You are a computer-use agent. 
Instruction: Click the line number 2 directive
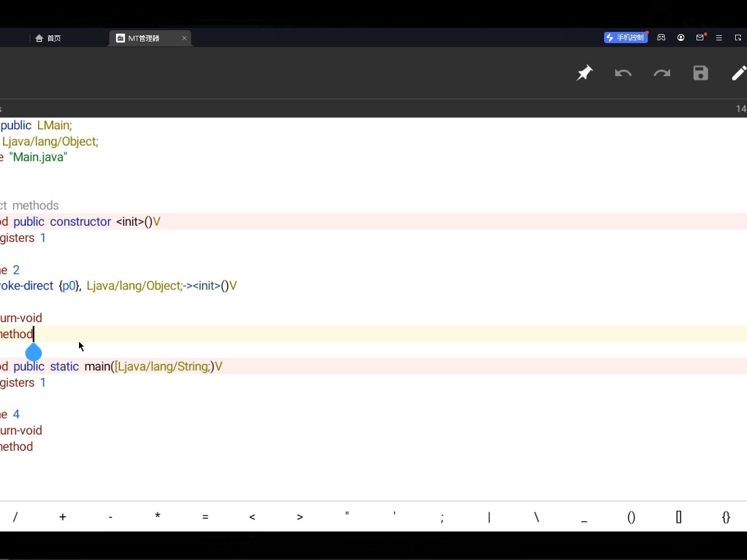10,270
